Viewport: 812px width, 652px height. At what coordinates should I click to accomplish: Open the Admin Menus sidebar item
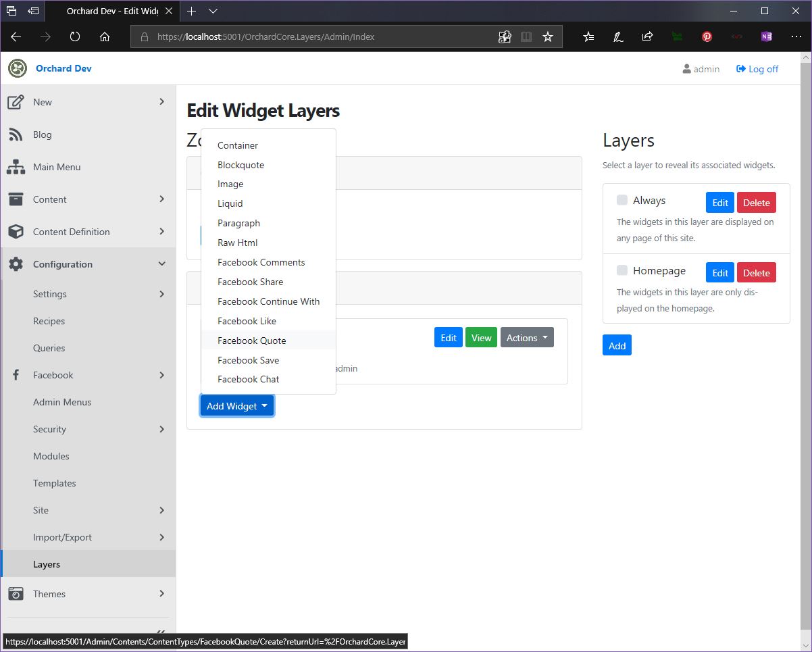(x=88, y=402)
